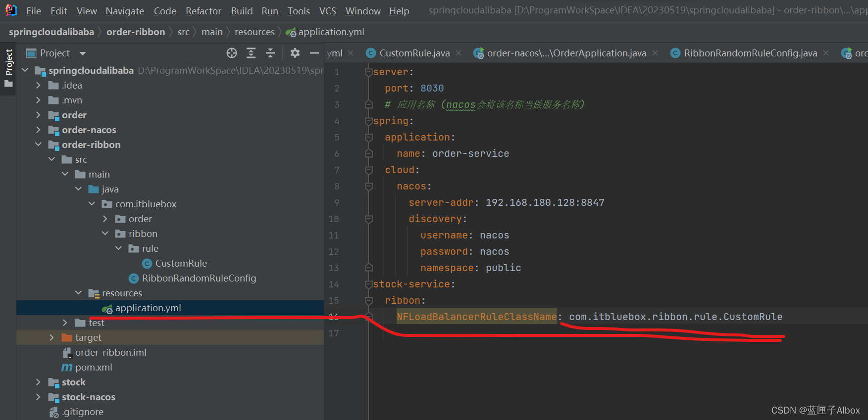Expand the .idea folder
The width and height of the screenshot is (868, 420).
point(39,85)
